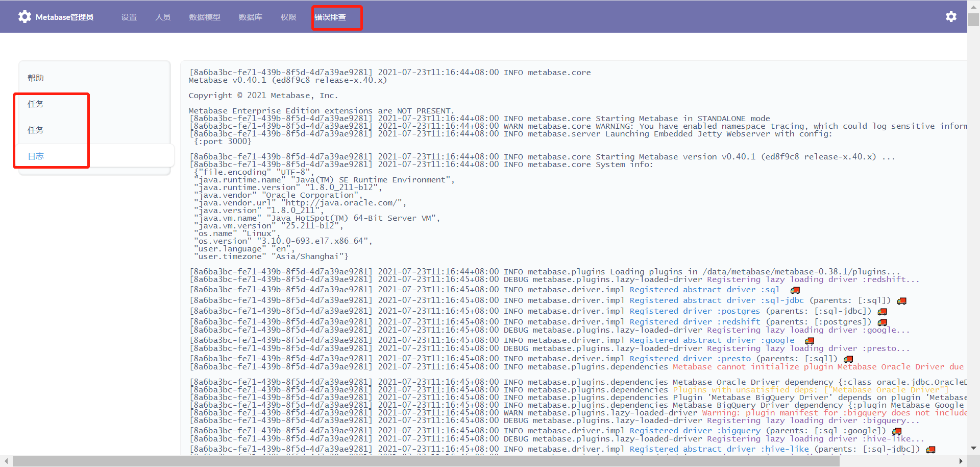Click the horizontal scrollbar thumb
This screenshot has height=467, width=980.
426,461
